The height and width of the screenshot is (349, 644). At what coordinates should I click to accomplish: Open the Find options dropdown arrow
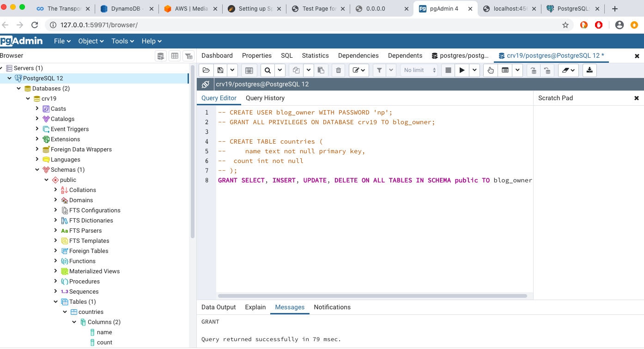[x=280, y=70]
